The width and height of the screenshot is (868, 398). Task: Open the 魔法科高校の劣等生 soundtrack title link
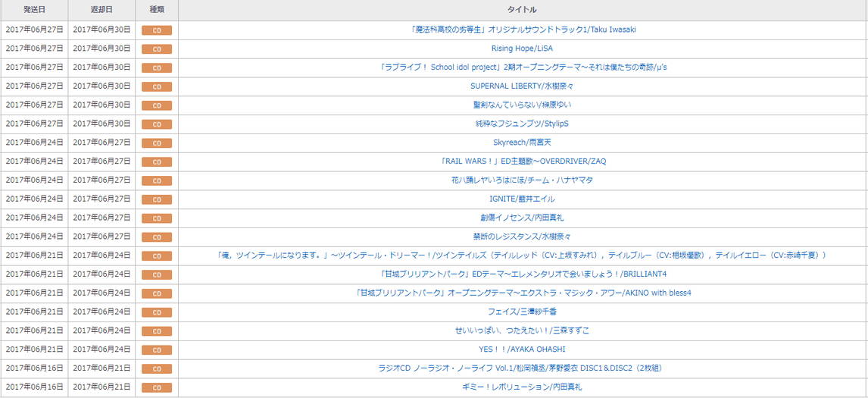(522, 30)
